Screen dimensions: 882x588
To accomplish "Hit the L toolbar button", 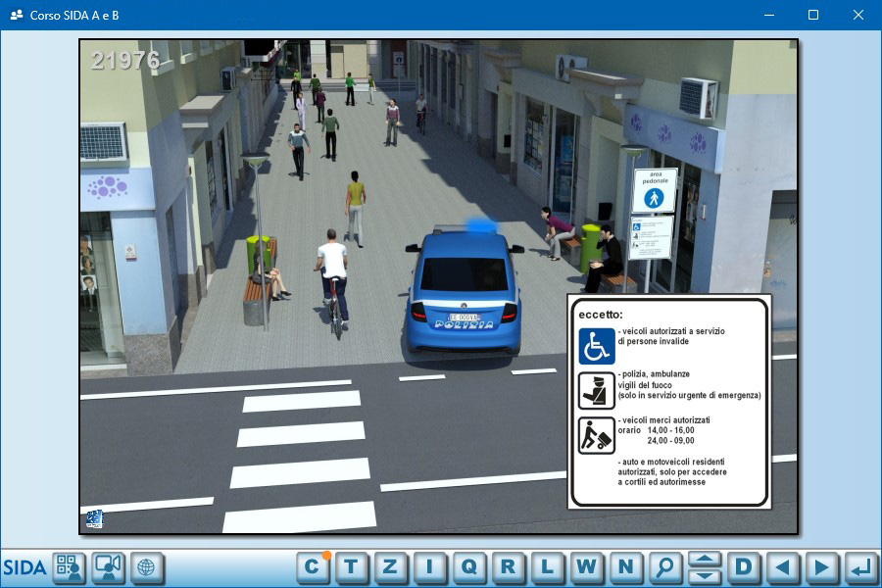I will [547, 566].
